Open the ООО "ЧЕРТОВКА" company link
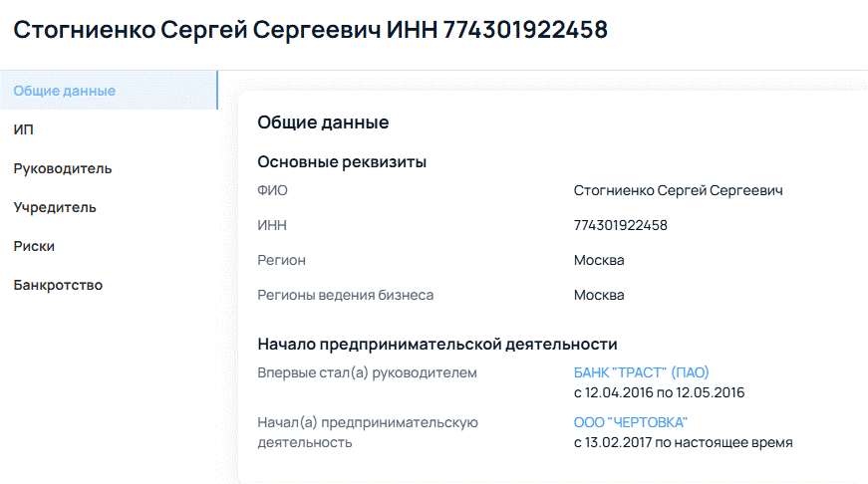868x484 pixels. point(631,422)
